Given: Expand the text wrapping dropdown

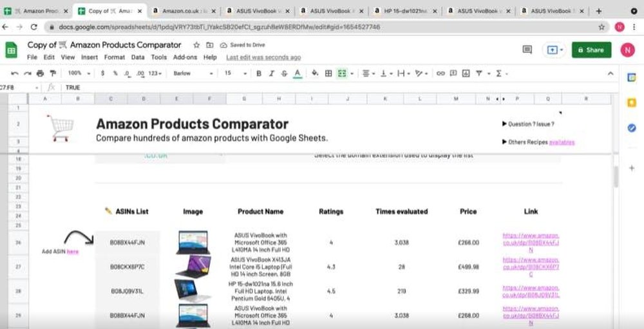Looking at the screenshot, I should point(404,73).
